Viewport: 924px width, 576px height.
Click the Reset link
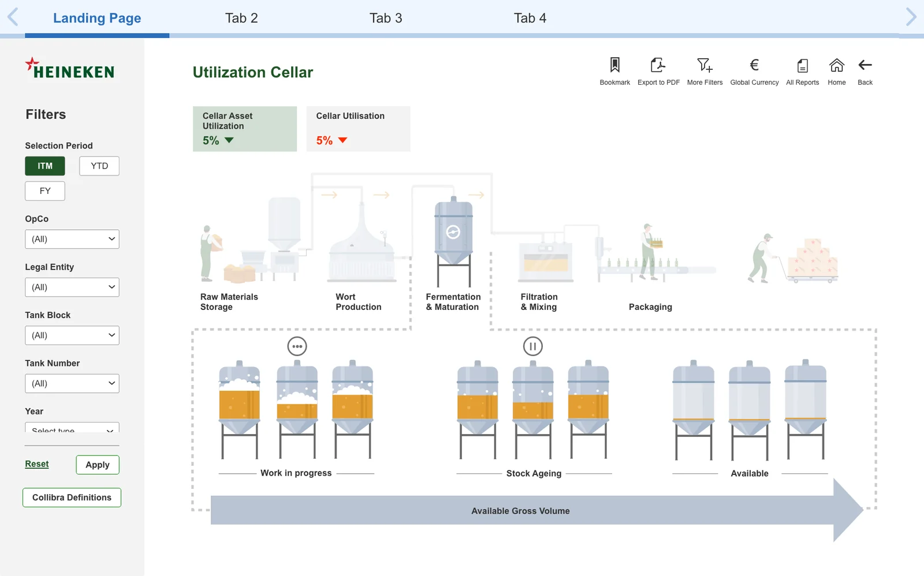(x=37, y=464)
